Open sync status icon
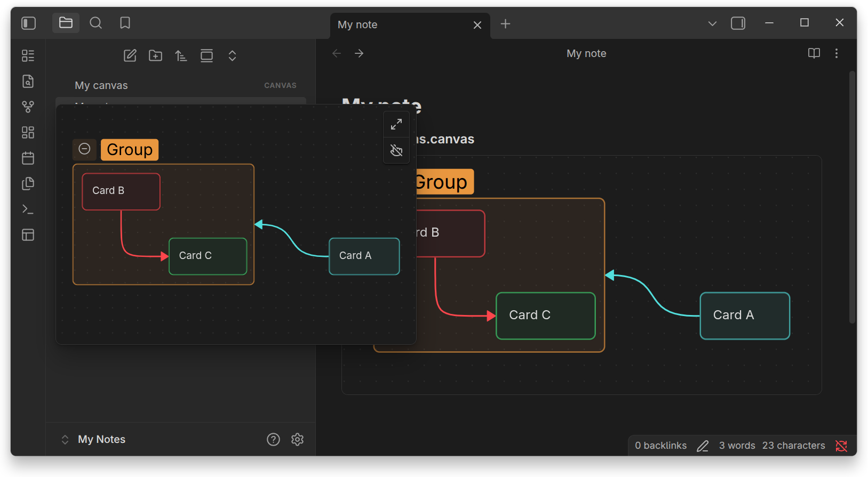The width and height of the screenshot is (868, 477). (x=841, y=446)
